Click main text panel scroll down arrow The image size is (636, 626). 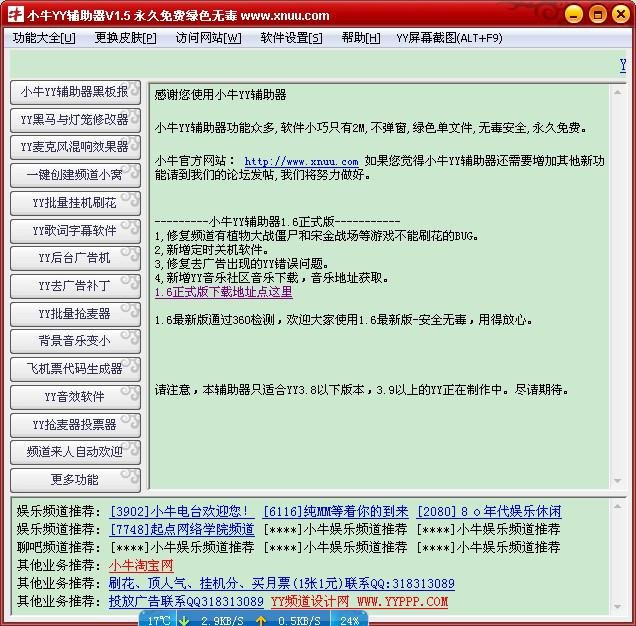point(618,481)
